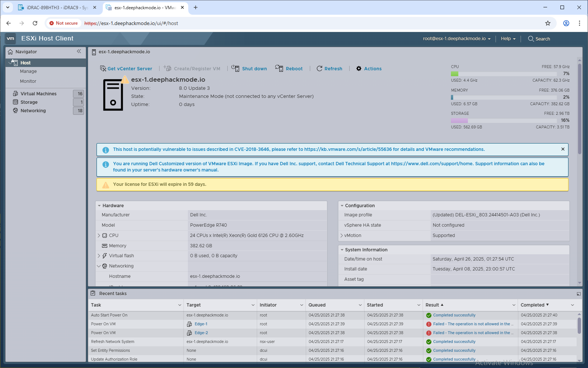The height and width of the screenshot is (368, 588).
Task: Collapse the Configuration section
Action: (342, 206)
